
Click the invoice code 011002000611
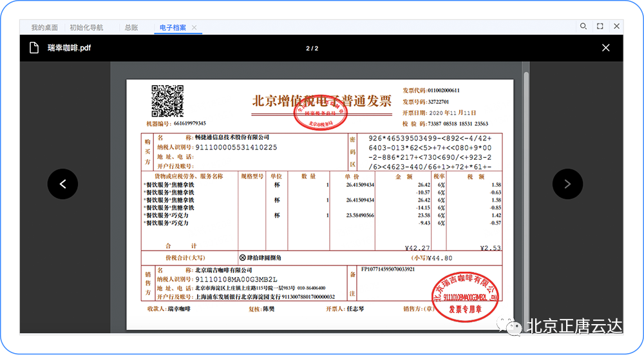coord(444,90)
